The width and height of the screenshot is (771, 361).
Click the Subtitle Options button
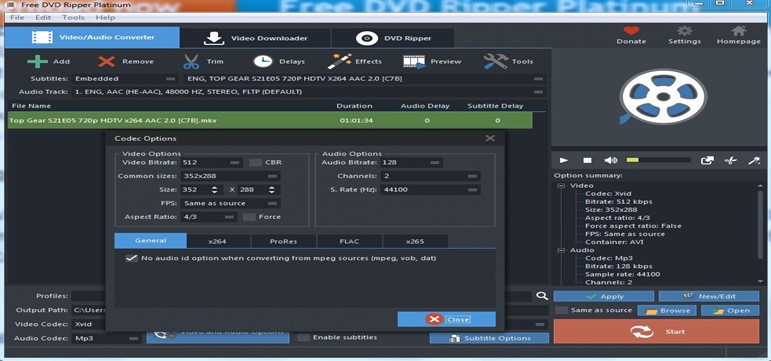coord(489,338)
